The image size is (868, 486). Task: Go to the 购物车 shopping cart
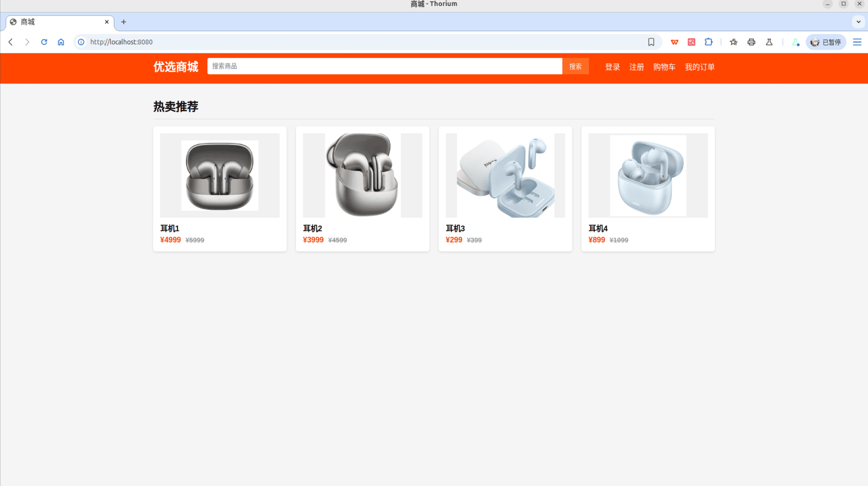click(664, 67)
